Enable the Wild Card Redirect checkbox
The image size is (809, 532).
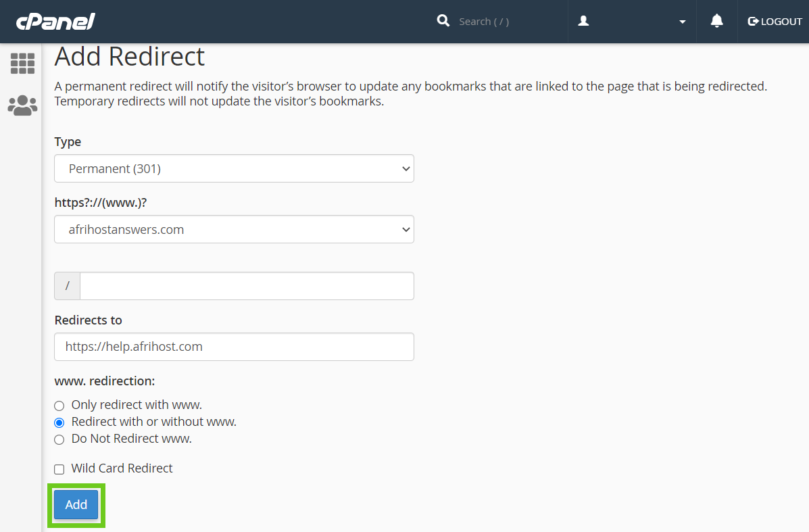tap(59, 469)
